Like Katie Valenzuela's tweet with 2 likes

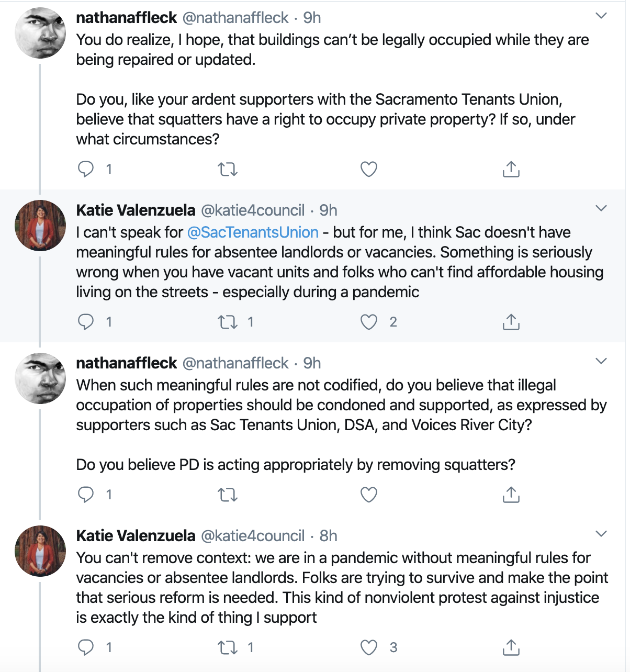369,322
